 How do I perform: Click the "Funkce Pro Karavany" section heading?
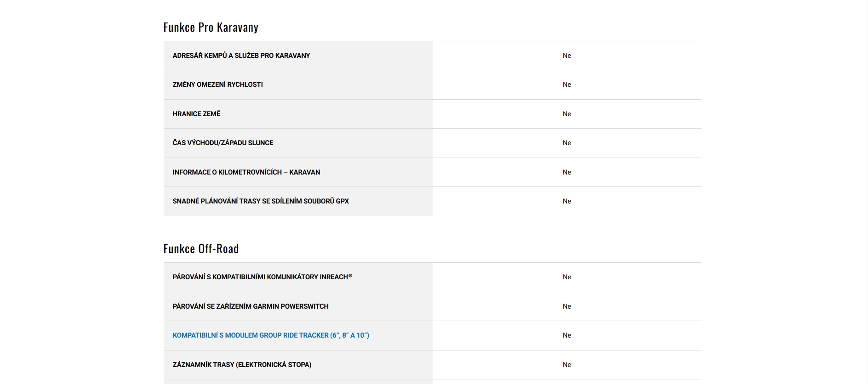[211, 28]
